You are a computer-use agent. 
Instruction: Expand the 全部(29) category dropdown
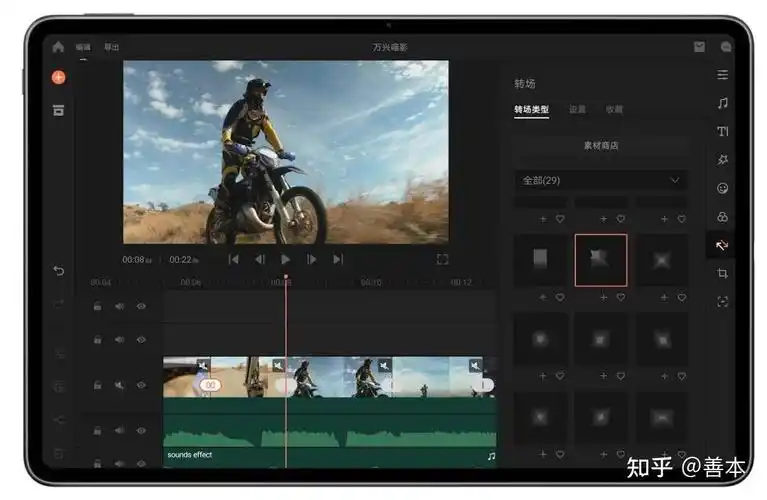click(601, 181)
